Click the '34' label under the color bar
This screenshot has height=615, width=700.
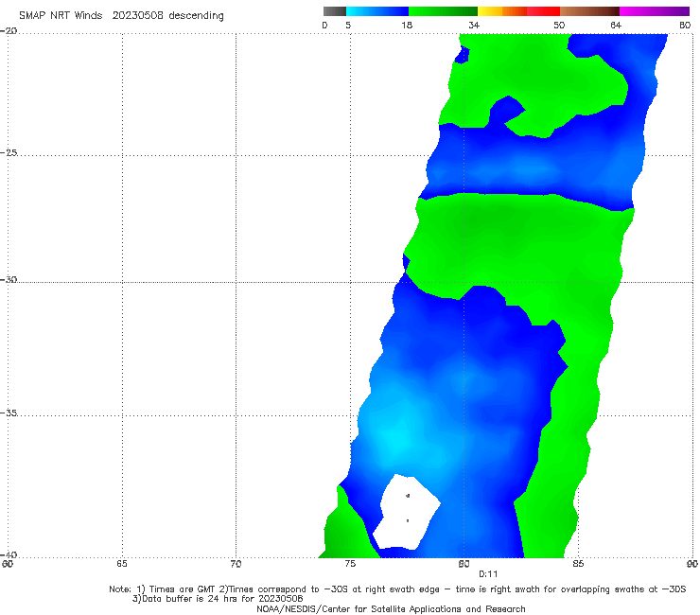pyautogui.click(x=474, y=26)
